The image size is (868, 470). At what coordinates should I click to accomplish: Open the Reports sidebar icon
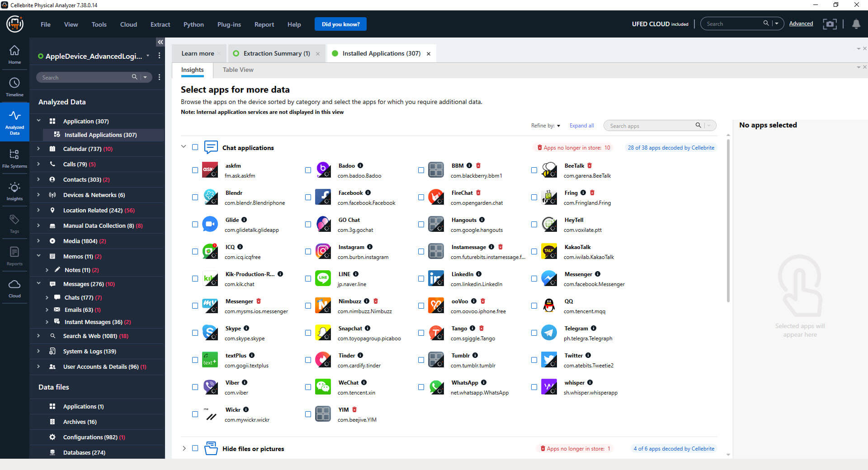[x=14, y=256]
